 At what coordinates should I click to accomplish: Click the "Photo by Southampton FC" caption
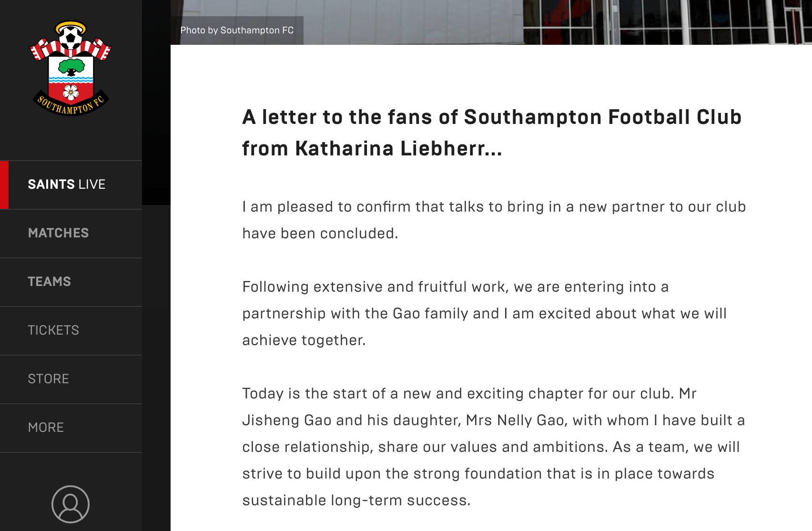point(237,31)
